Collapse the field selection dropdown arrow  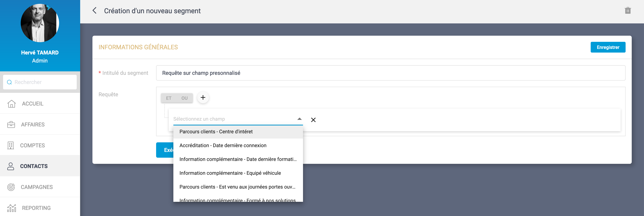pos(299,119)
